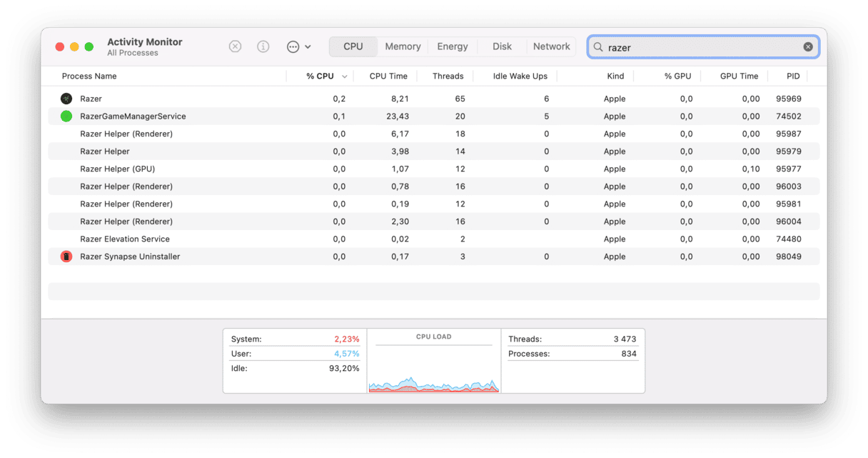The image size is (868, 458).
Task: Click PID value 74502
Action: point(789,116)
